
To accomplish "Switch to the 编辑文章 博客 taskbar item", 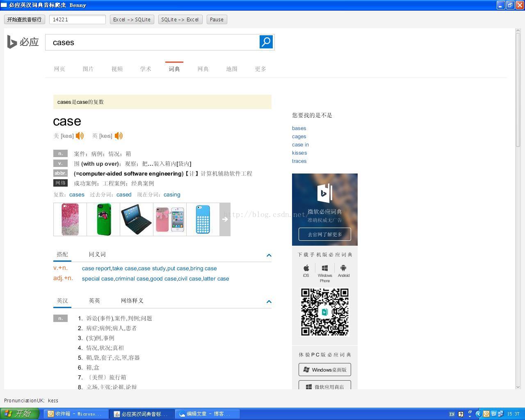I will [x=208, y=414].
